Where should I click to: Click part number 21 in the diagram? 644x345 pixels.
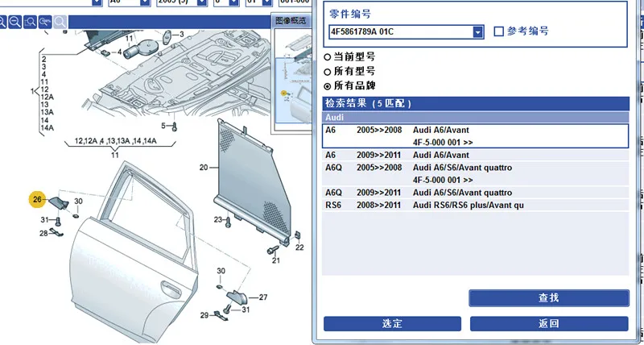[275, 260]
